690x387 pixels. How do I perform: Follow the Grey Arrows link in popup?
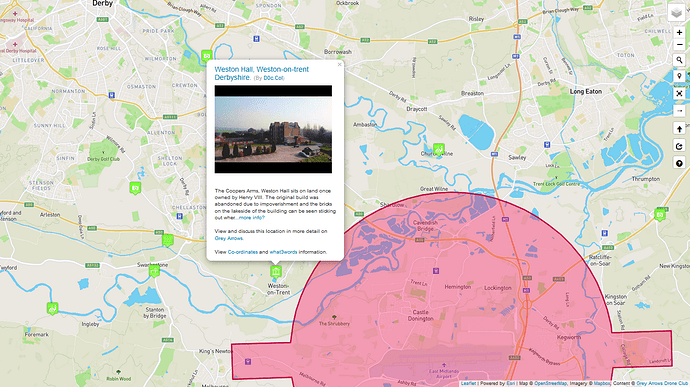tap(228, 238)
